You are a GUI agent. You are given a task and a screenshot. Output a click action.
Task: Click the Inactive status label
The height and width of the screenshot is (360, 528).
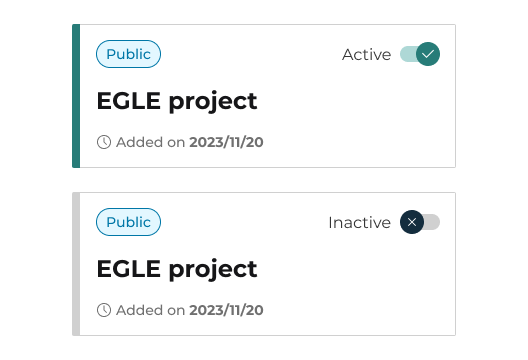(x=359, y=222)
